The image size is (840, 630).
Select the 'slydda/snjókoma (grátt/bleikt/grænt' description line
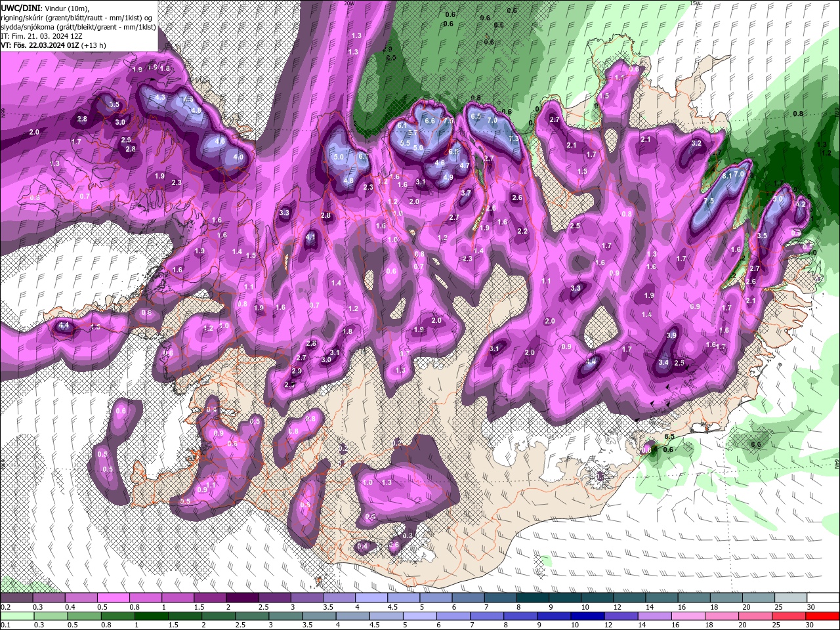[78, 27]
